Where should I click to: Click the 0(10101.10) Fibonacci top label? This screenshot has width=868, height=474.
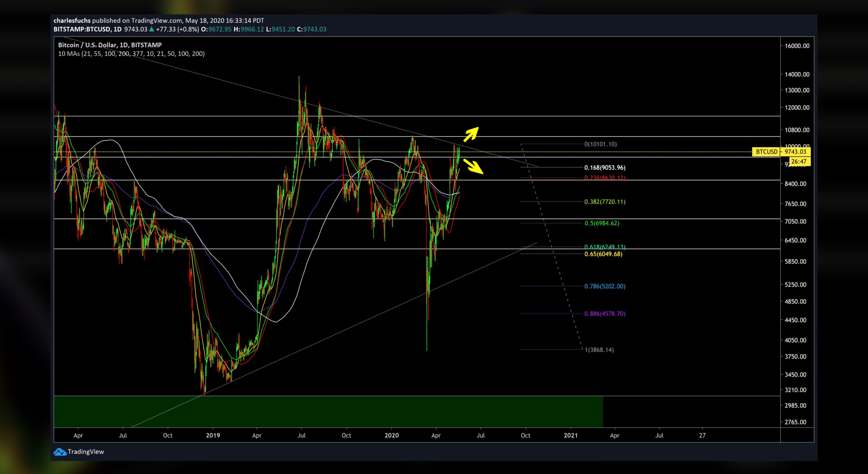pyautogui.click(x=600, y=144)
